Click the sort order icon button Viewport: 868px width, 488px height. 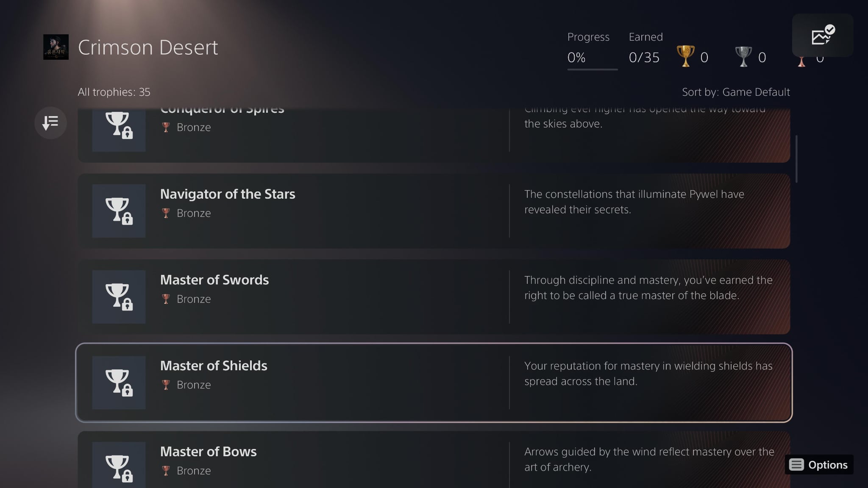[50, 123]
